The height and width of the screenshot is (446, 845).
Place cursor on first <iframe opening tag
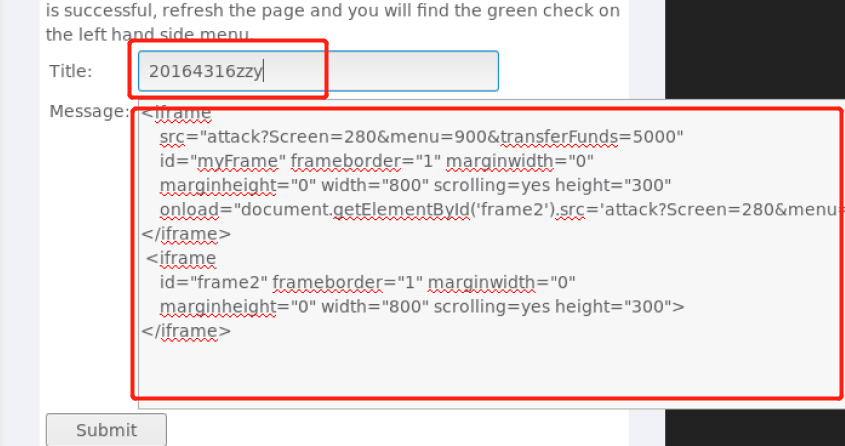tap(176, 113)
